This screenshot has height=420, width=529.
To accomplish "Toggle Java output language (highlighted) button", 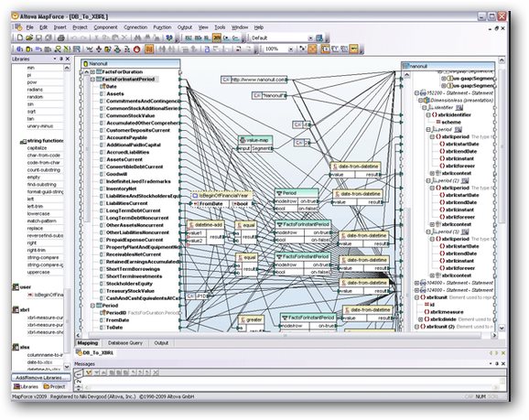I will (x=217, y=38).
